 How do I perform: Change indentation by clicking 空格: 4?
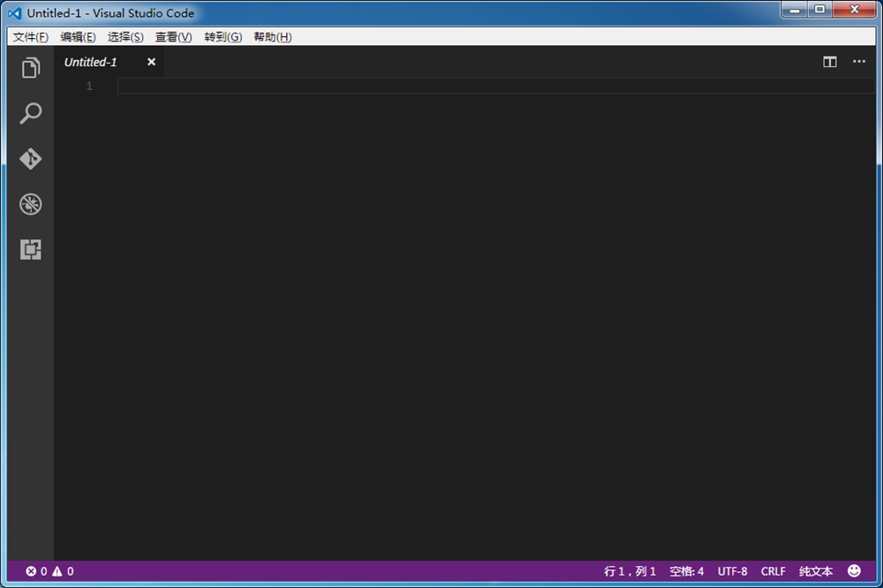tap(687, 570)
